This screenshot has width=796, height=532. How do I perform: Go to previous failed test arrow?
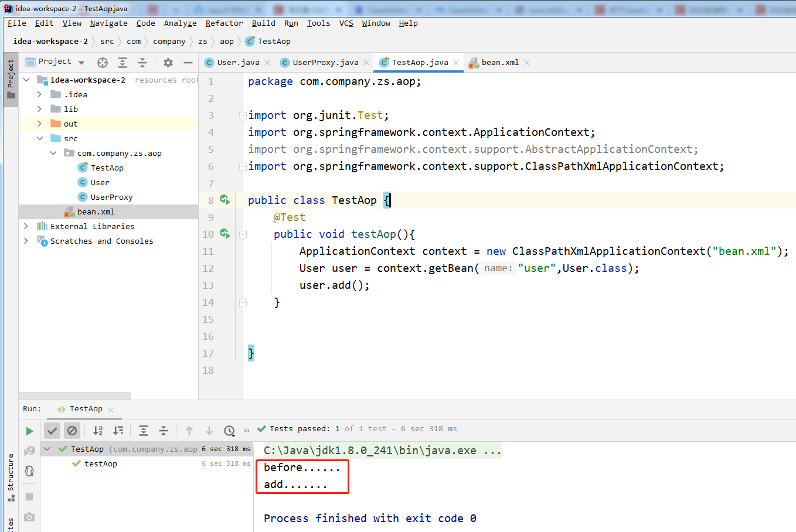coord(189,431)
